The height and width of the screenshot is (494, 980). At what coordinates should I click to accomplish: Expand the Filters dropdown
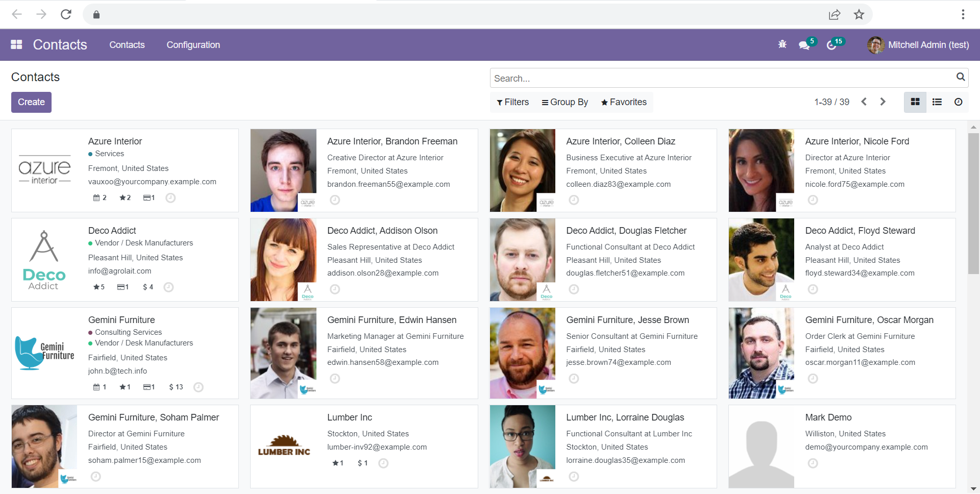[512, 102]
